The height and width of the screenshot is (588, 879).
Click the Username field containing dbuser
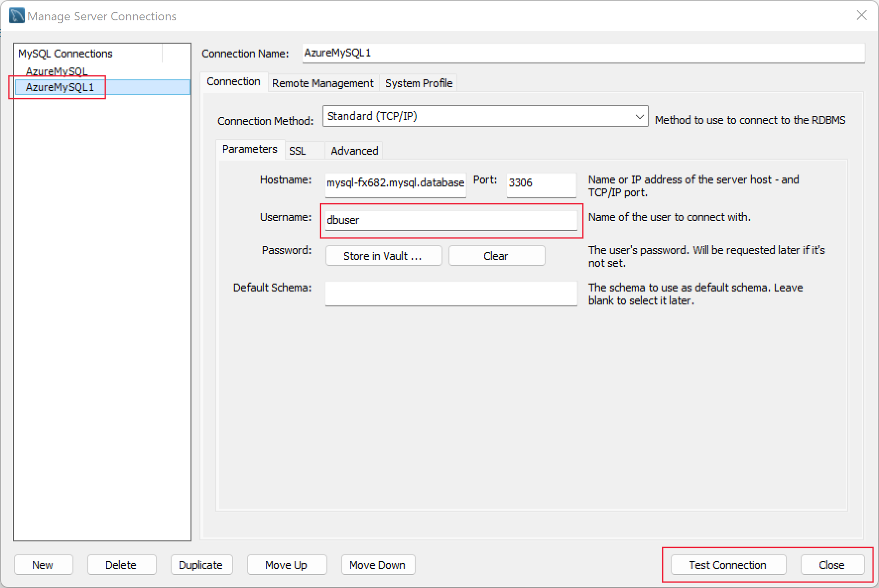point(451,221)
